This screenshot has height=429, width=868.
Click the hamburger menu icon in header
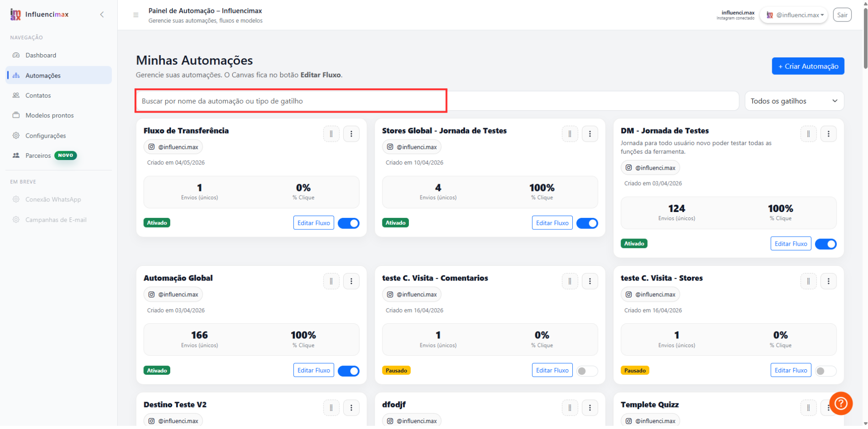136,15
